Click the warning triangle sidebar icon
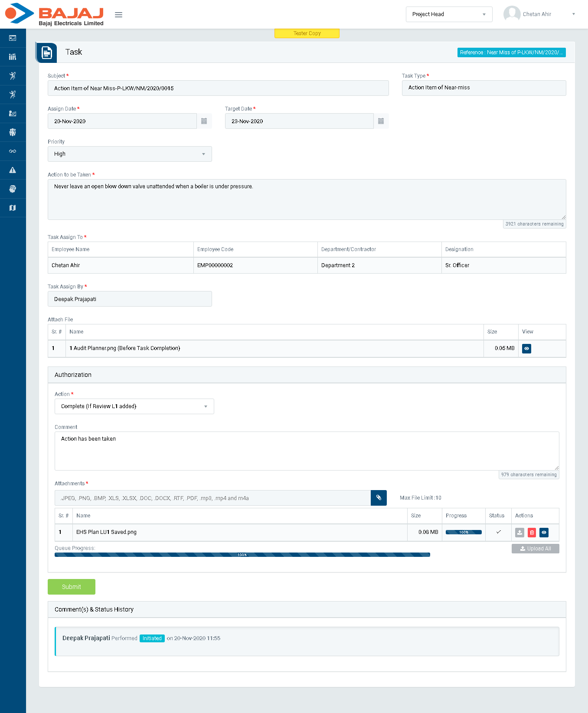Viewport: 588px width, 713px height. (13, 170)
